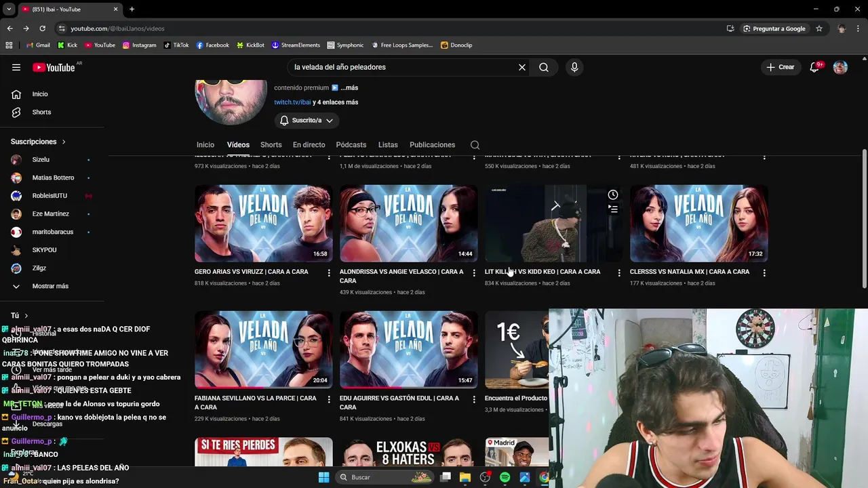Open the YouTube hamburger guide menu
This screenshot has width=868, height=488.
tap(16, 67)
